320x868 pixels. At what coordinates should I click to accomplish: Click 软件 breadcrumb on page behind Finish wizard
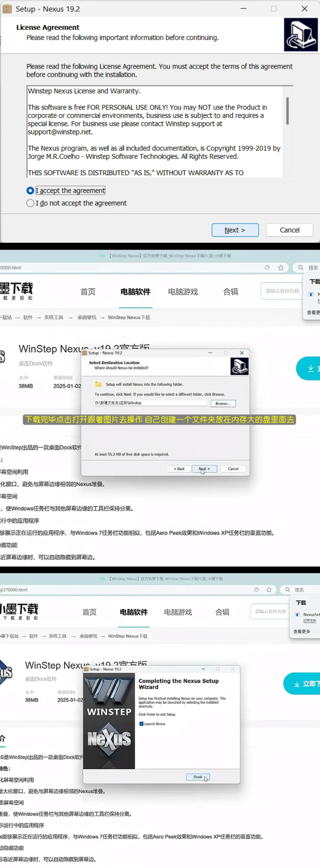click(x=34, y=636)
